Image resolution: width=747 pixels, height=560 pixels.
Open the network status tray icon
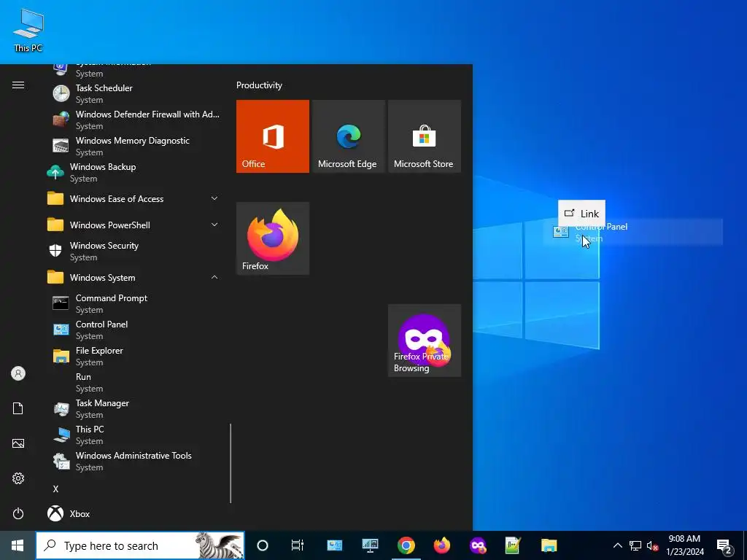tap(635, 545)
